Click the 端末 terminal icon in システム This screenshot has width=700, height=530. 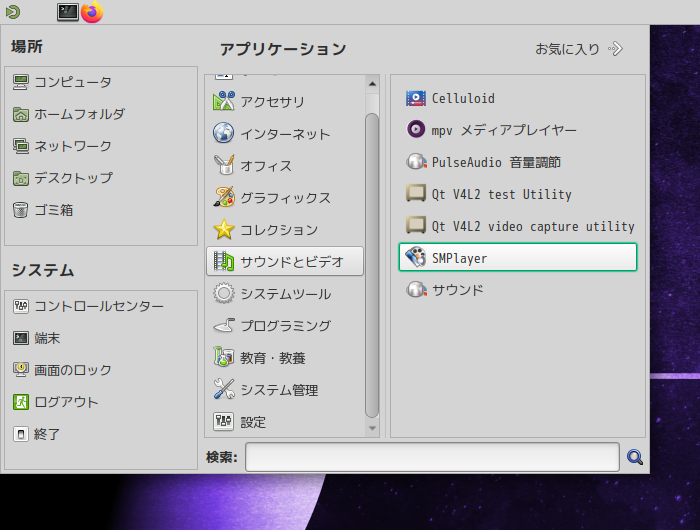click(x=21, y=338)
